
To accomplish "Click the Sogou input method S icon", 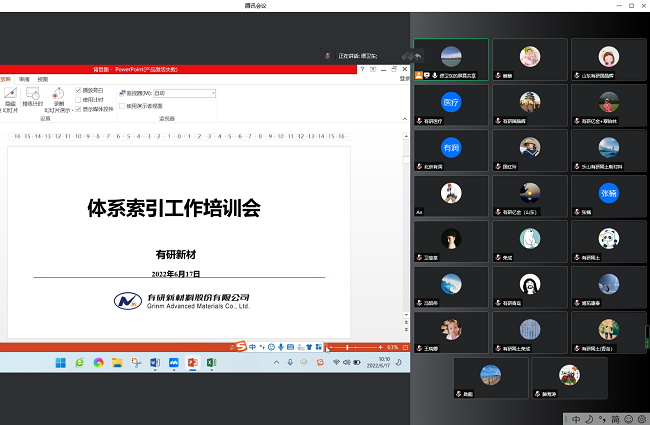I will [x=240, y=346].
